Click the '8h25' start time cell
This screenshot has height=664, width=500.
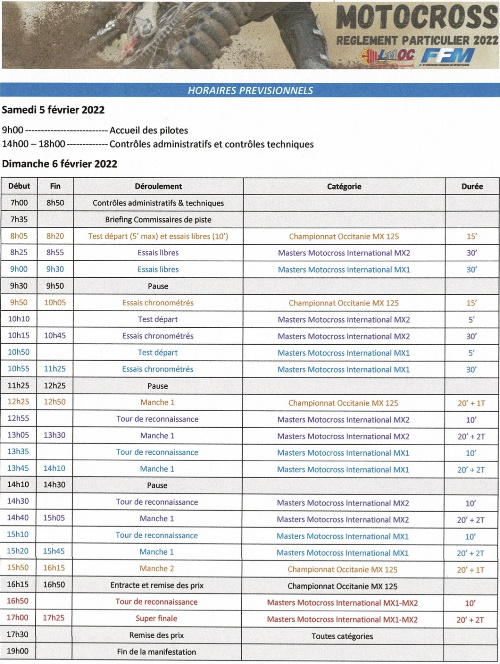[x=19, y=252]
